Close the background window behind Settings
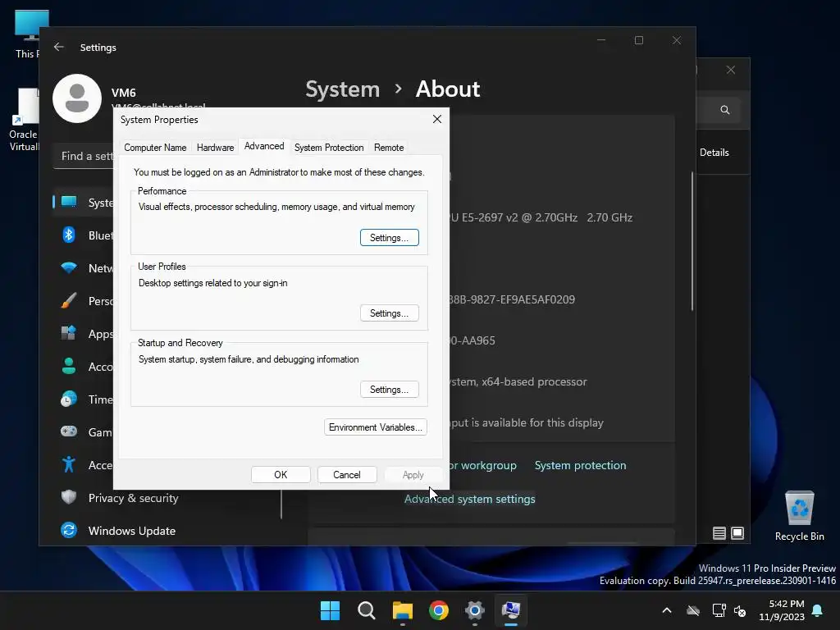This screenshot has width=840, height=630. click(731, 70)
